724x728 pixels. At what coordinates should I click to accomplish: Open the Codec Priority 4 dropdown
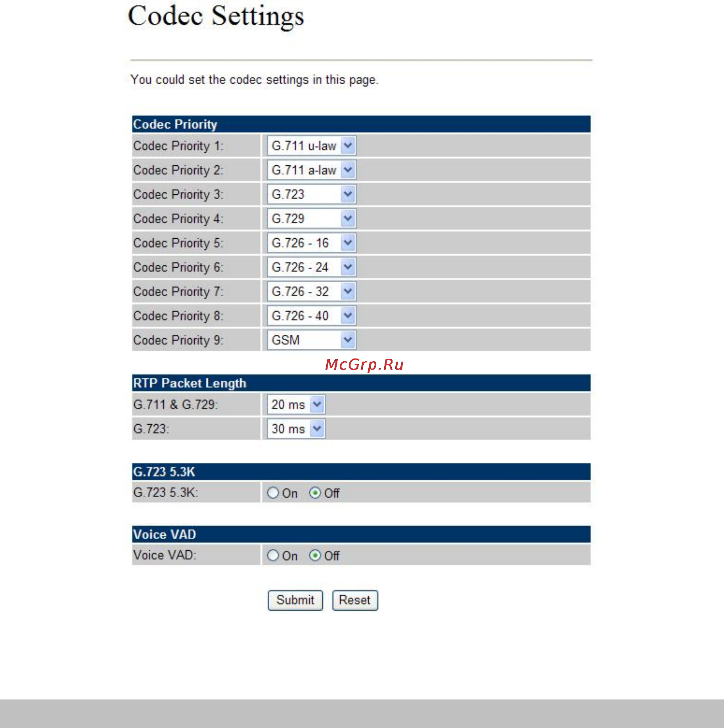pos(311,218)
